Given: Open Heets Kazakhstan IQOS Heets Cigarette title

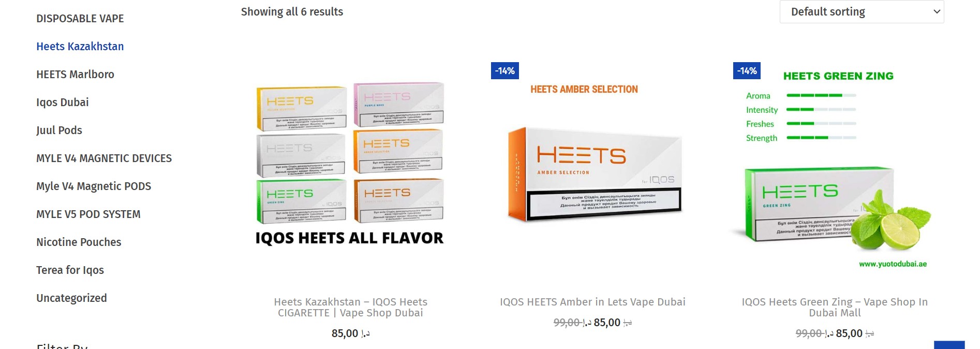Looking at the screenshot, I should point(350,308).
